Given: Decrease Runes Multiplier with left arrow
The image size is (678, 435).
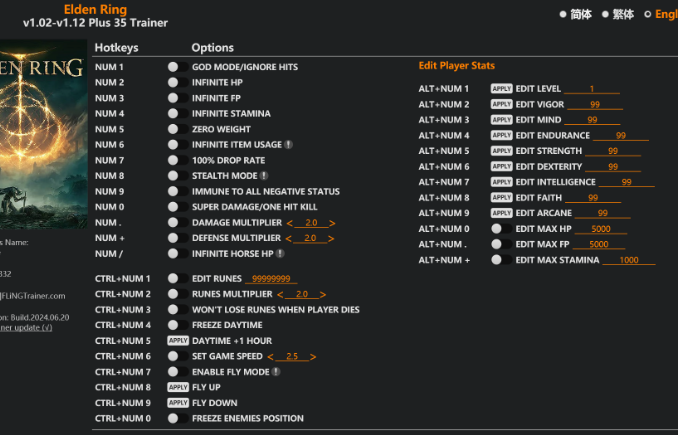Looking at the screenshot, I should coord(280,295).
